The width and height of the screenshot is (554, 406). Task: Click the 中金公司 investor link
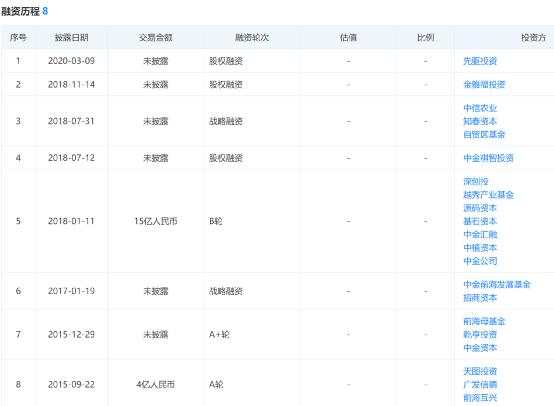[x=480, y=261]
